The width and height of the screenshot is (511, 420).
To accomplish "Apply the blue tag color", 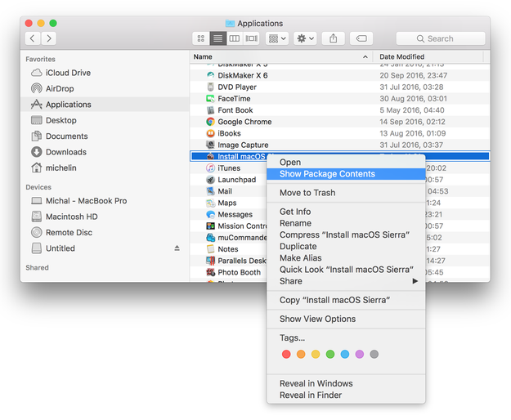I will pyautogui.click(x=345, y=355).
